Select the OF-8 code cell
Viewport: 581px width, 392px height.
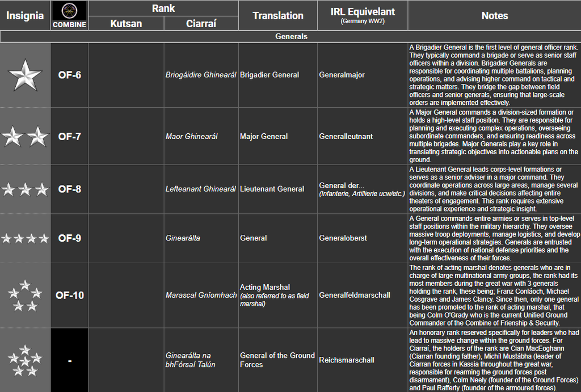70,189
